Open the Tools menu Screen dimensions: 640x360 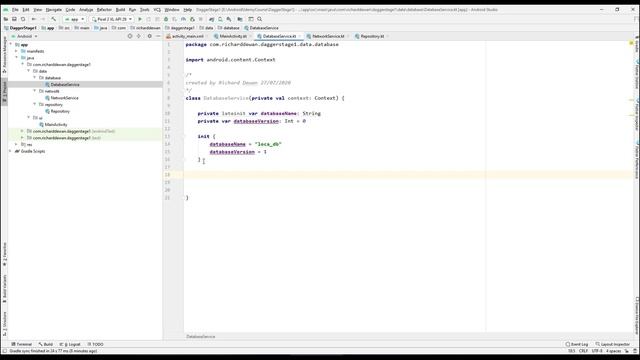pos(144,9)
